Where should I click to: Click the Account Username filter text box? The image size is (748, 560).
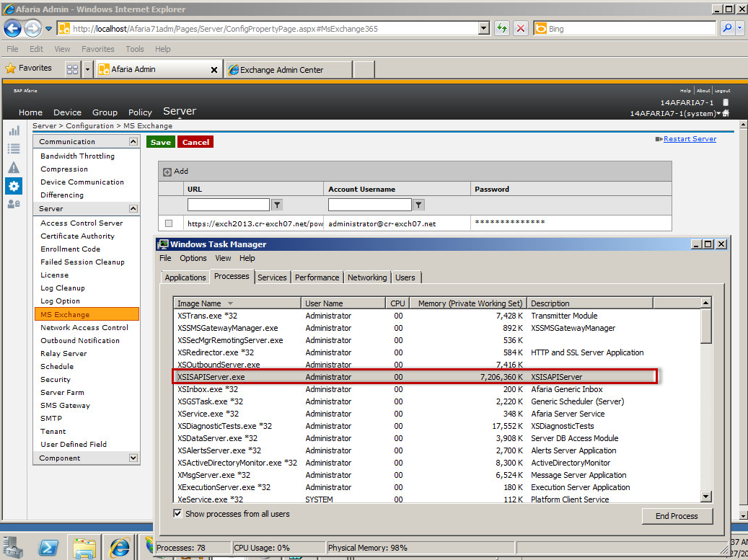pyautogui.click(x=370, y=205)
